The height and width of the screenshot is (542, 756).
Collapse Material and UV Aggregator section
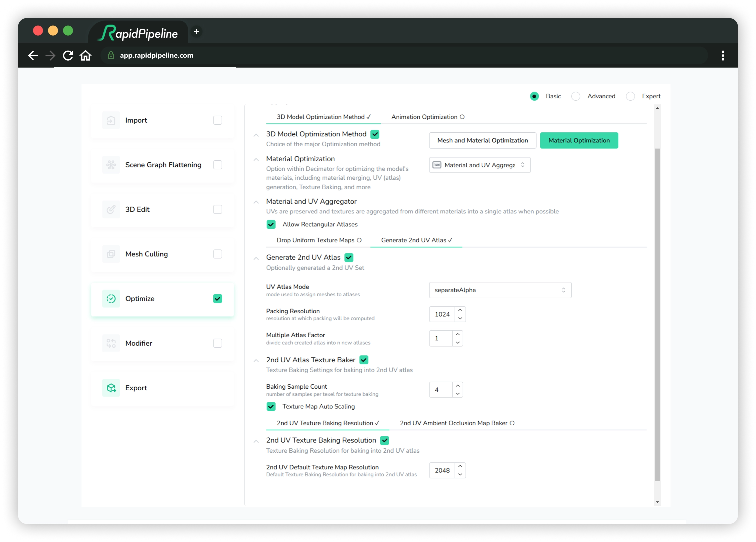256,202
